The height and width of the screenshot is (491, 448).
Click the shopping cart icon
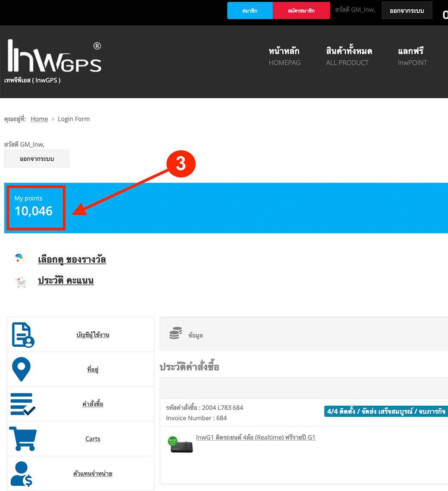point(23,438)
